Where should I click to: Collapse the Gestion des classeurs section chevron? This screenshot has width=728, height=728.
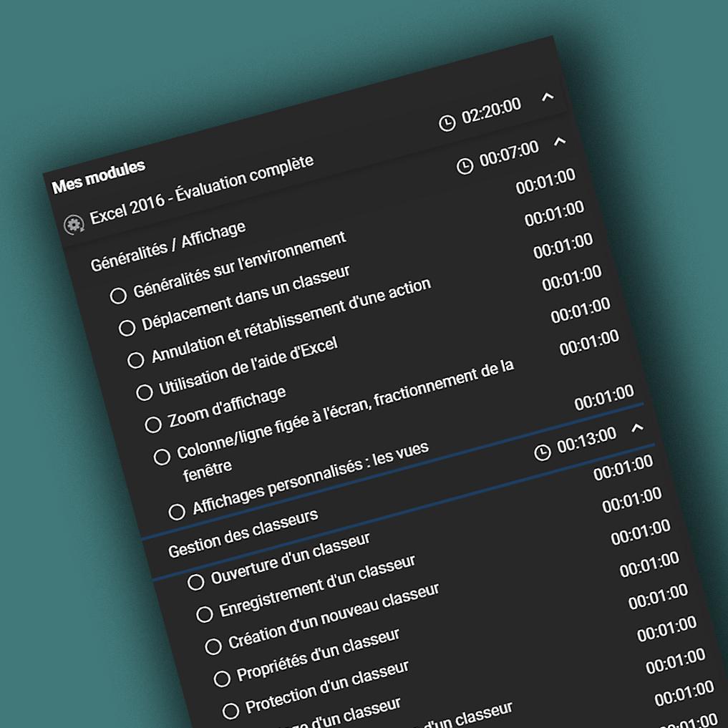pyautogui.click(x=638, y=427)
